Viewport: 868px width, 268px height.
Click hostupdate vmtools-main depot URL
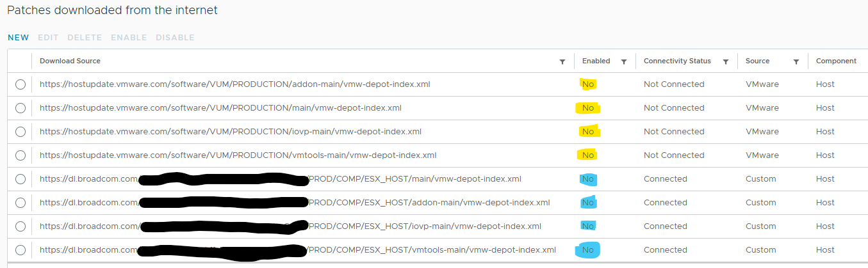click(x=238, y=155)
